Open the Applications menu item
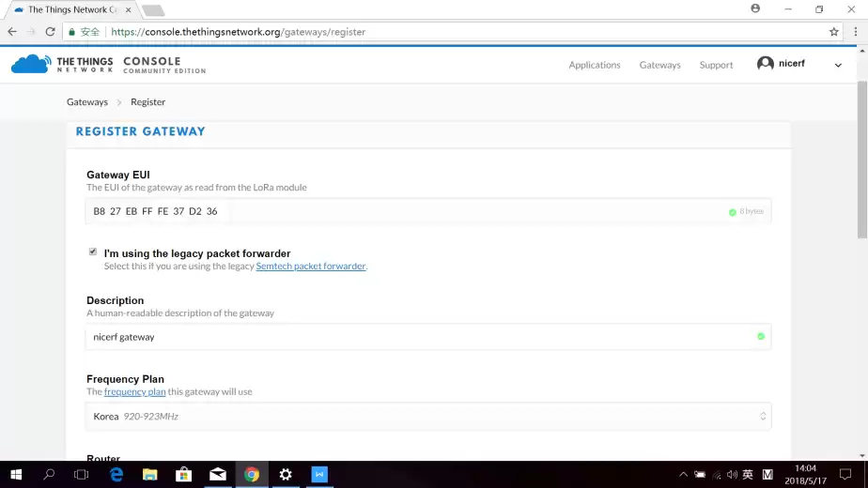 click(x=594, y=65)
